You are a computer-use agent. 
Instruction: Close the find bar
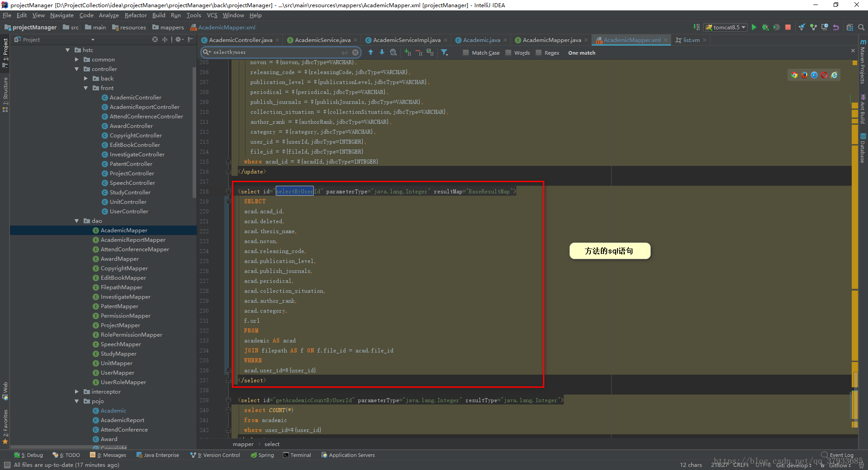coord(853,51)
